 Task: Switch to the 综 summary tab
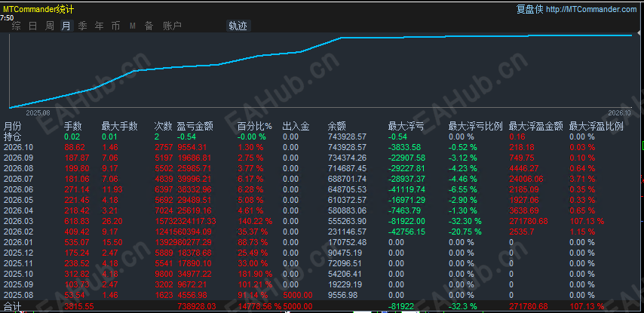click(16, 26)
